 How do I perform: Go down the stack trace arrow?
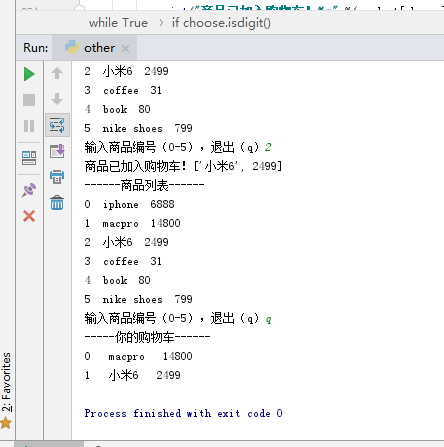pyautogui.click(x=57, y=99)
